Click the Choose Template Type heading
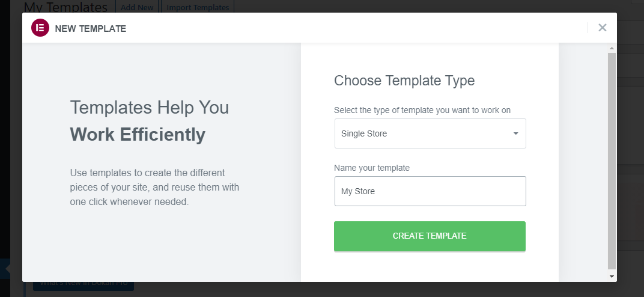Viewport: 644px width, 297px height. coord(404,81)
